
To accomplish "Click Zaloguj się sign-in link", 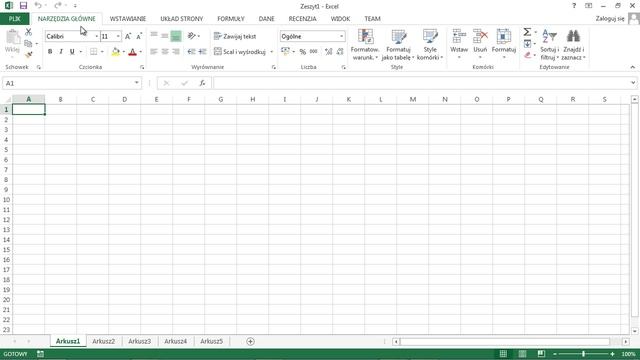I will pos(610,19).
